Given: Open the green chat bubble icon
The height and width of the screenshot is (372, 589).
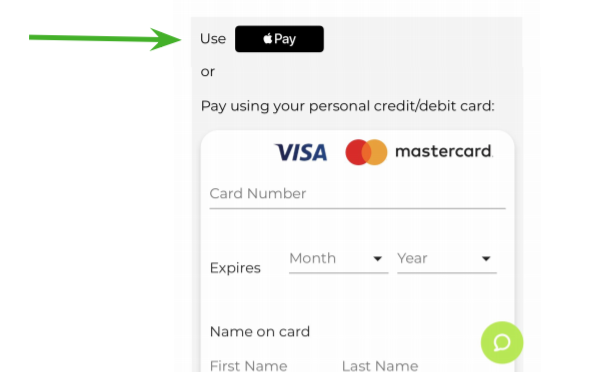Looking at the screenshot, I should (x=502, y=342).
